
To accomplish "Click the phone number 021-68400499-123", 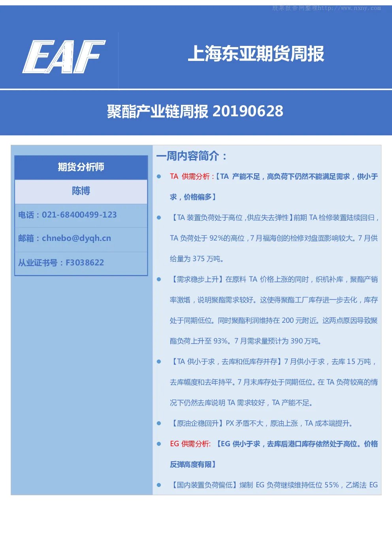I will [x=79, y=215].
